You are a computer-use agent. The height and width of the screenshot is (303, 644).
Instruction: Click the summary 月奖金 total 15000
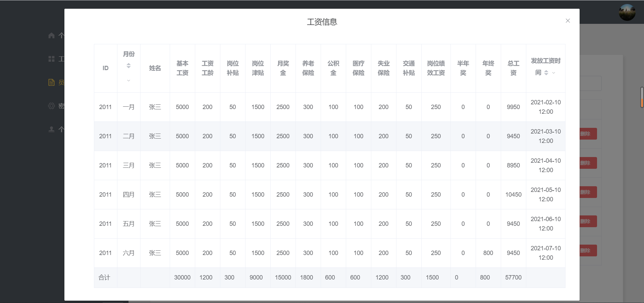[283, 277]
